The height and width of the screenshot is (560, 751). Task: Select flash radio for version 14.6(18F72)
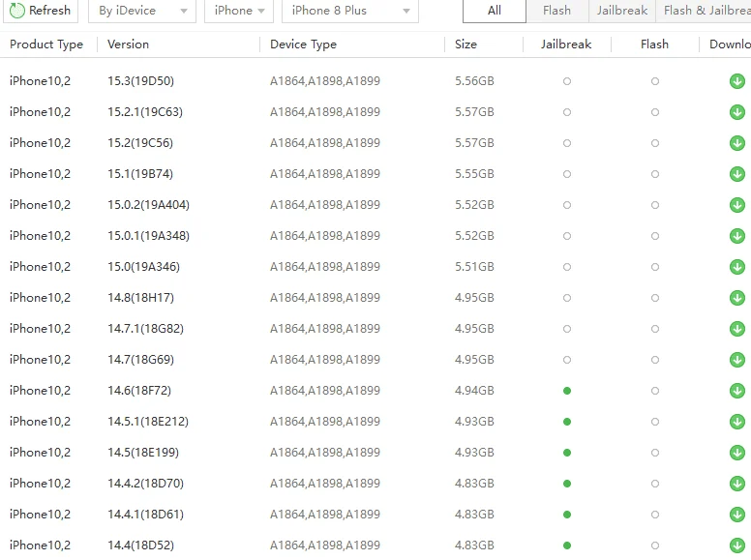click(655, 391)
